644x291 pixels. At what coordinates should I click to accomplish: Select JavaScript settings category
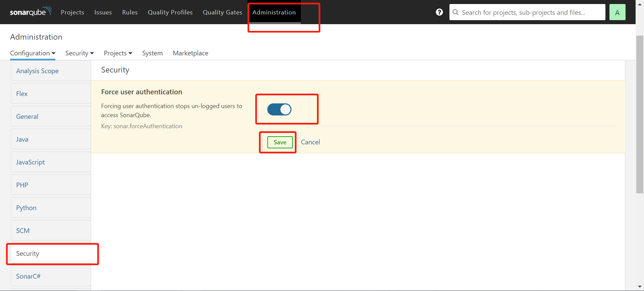51,162
